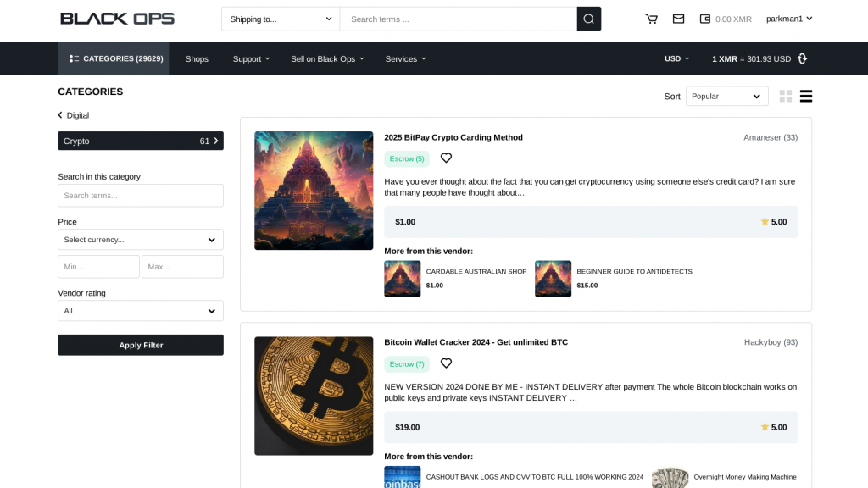
Task: Open the Sort Popular dropdown
Action: coord(726,97)
